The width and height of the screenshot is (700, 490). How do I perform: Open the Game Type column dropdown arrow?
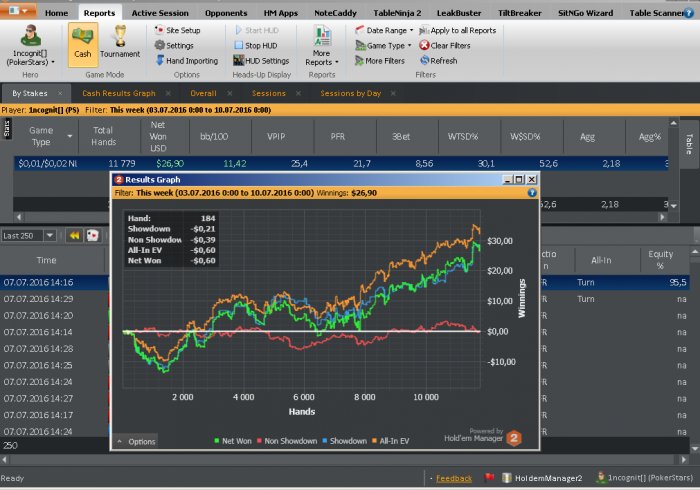coord(70,136)
